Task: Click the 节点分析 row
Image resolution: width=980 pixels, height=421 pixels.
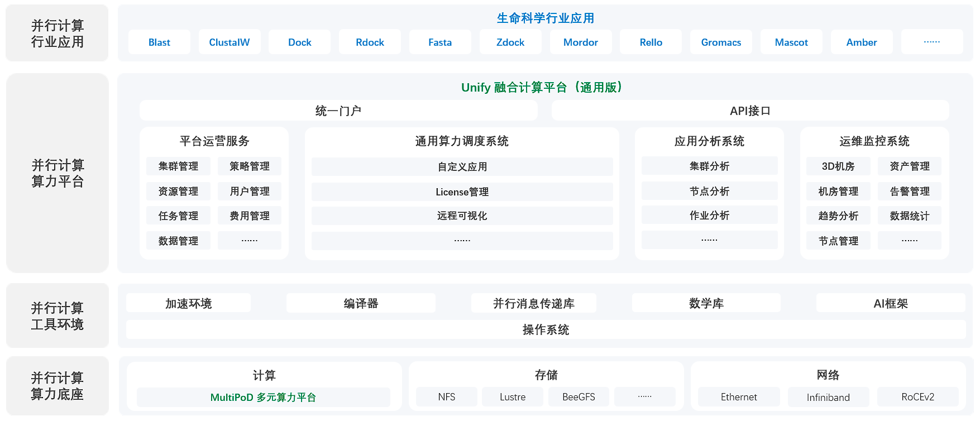Action: coord(710,191)
